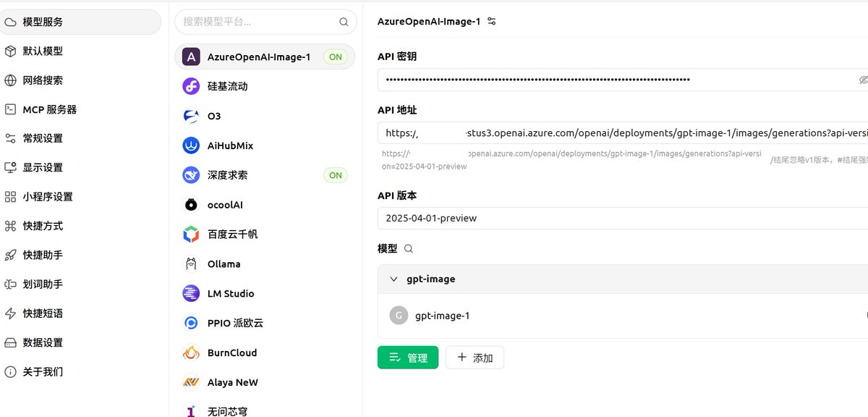Click the 快捷短语 lightning icon
The image size is (868, 417).
coord(10,313)
